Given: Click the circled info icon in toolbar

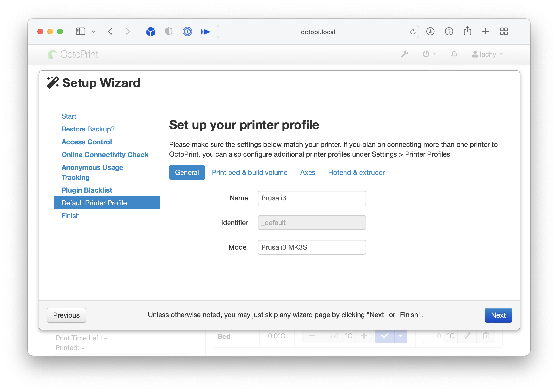Looking at the screenshot, I should [x=449, y=32].
